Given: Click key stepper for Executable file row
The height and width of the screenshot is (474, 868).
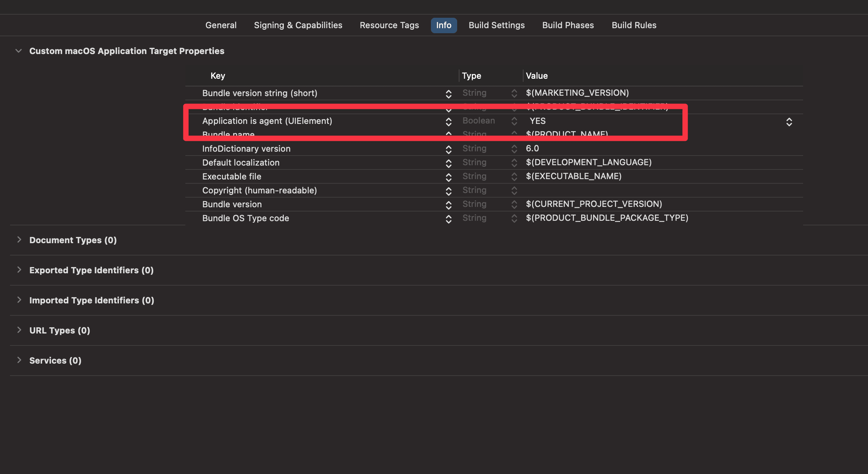Looking at the screenshot, I should coord(448,177).
